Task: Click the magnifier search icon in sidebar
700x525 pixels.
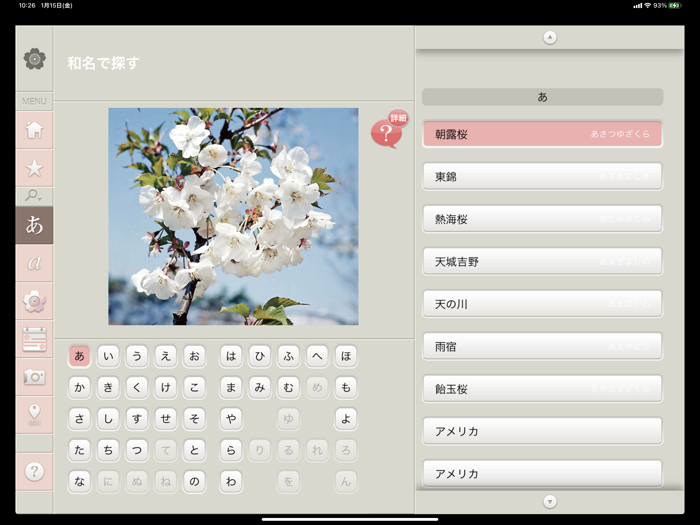Action: click(33, 196)
